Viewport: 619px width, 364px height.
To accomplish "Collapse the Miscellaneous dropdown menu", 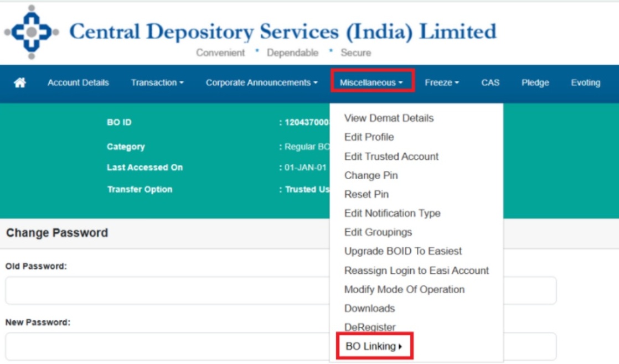I will coord(372,83).
